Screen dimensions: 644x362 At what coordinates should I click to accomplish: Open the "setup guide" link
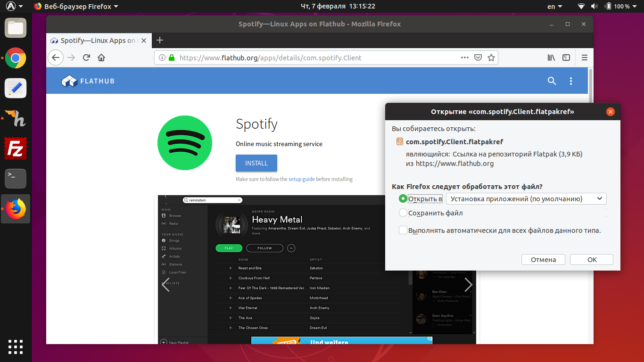click(302, 179)
